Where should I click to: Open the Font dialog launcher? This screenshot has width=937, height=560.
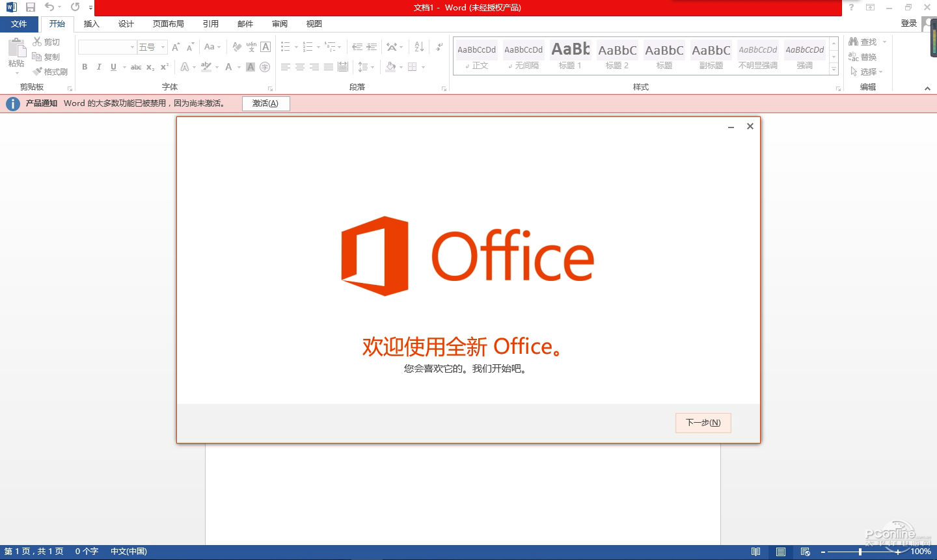coord(270,88)
